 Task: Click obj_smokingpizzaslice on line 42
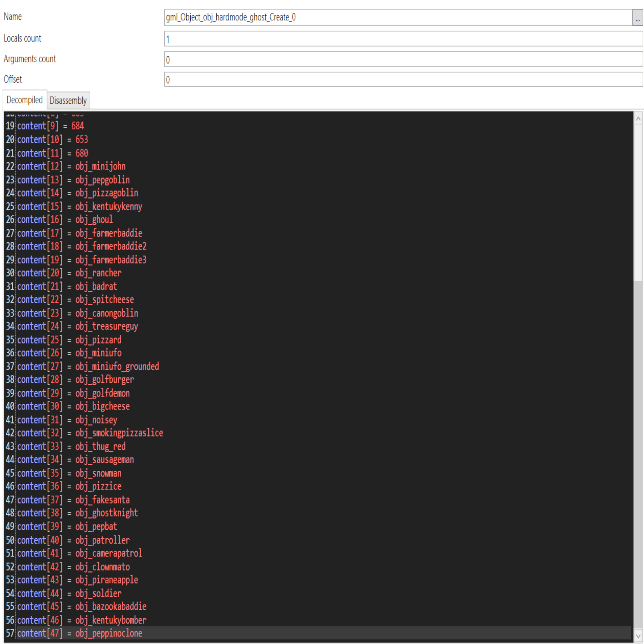pos(119,433)
